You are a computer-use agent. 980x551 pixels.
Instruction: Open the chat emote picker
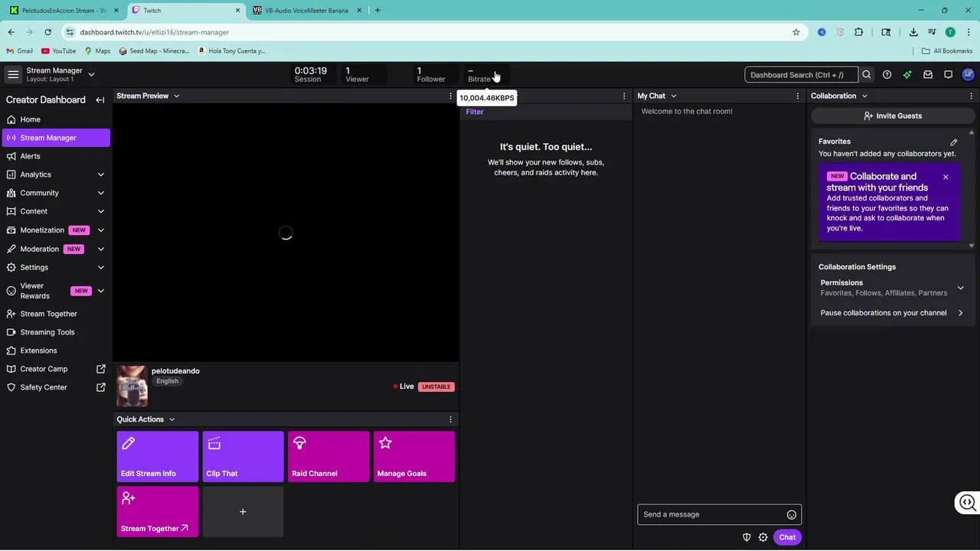click(x=792, y=515)
